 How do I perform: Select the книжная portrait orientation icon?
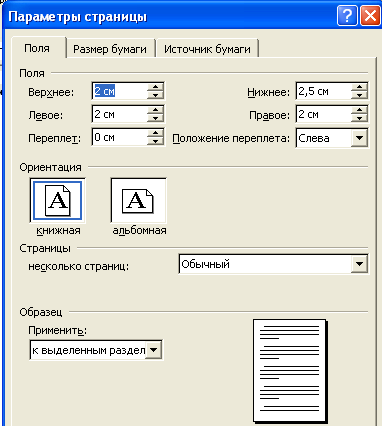pyautogui.click(x=57, y=200)
